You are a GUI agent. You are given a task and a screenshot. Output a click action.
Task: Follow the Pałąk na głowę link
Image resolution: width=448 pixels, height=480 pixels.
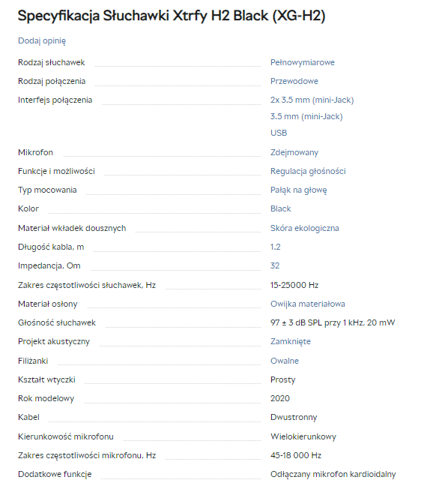click(298, 190)
